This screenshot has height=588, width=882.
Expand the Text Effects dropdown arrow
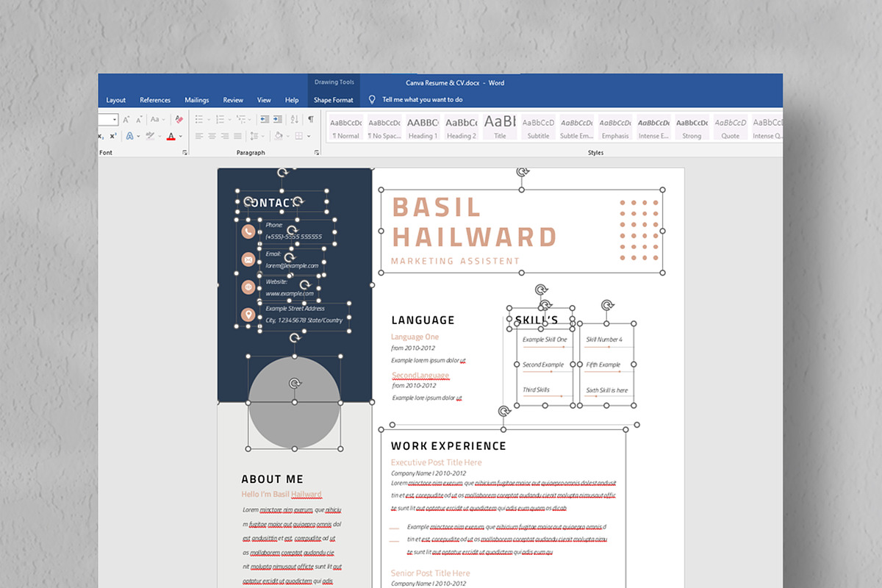click(138, 136)
